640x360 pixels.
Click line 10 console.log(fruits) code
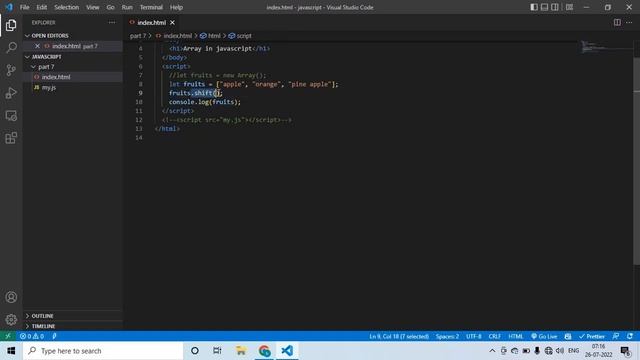tap(205, 102)
